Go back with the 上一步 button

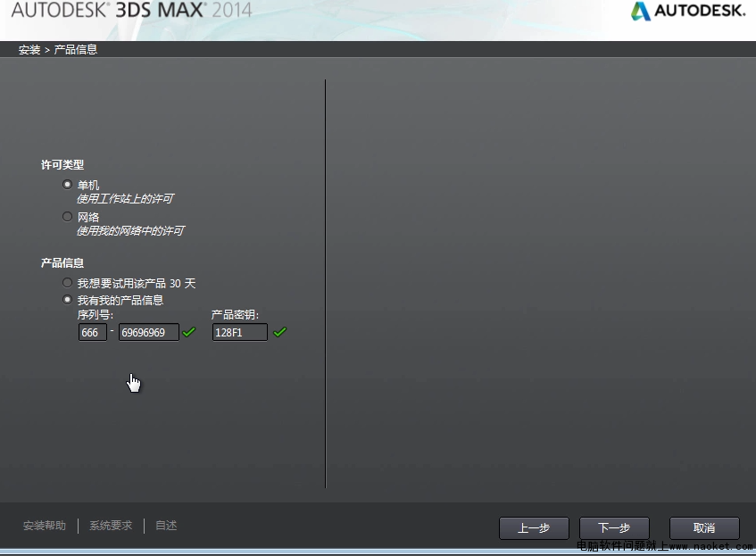(534, 528)
